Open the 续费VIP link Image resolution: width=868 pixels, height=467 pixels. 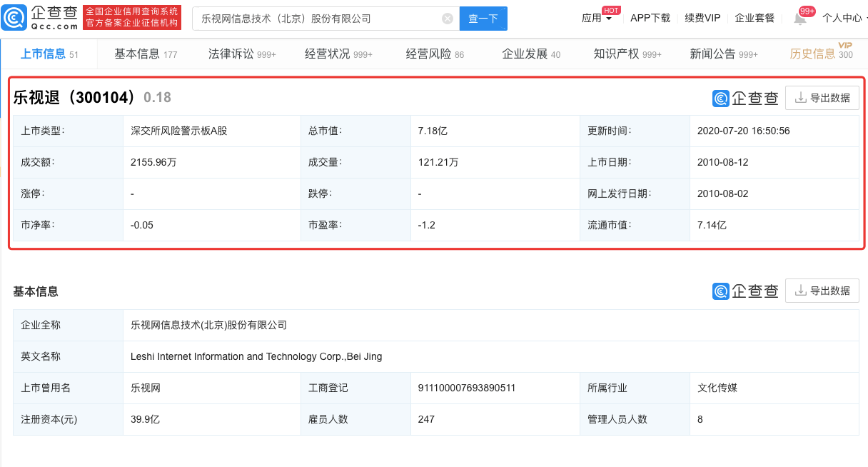pyautogui.click(x=702, y=19)
